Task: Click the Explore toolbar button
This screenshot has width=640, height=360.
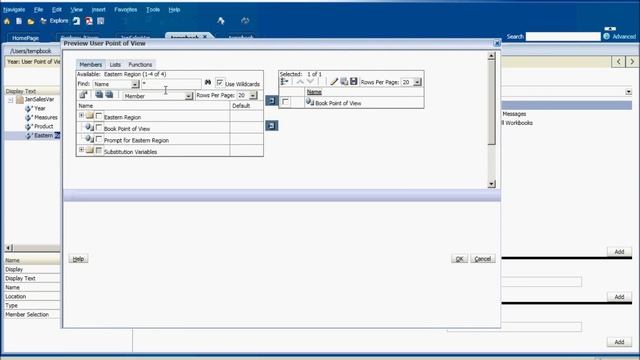Action: [x=54, y=21]
